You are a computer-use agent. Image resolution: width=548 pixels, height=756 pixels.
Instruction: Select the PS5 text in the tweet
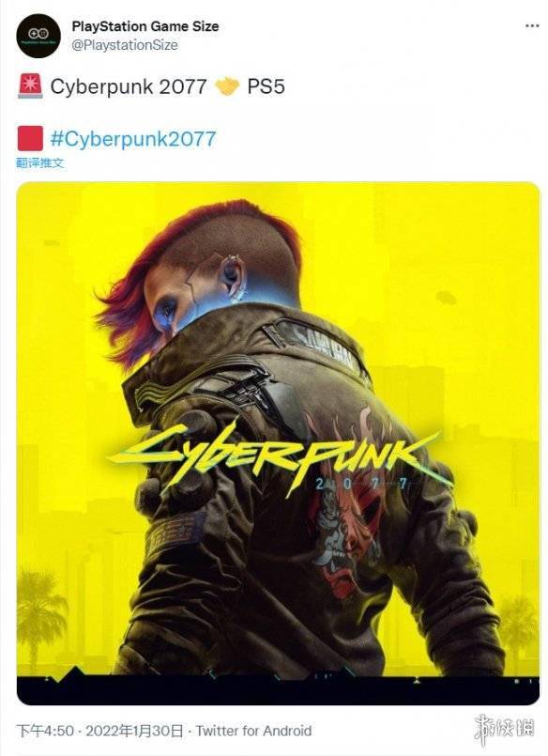266,86
